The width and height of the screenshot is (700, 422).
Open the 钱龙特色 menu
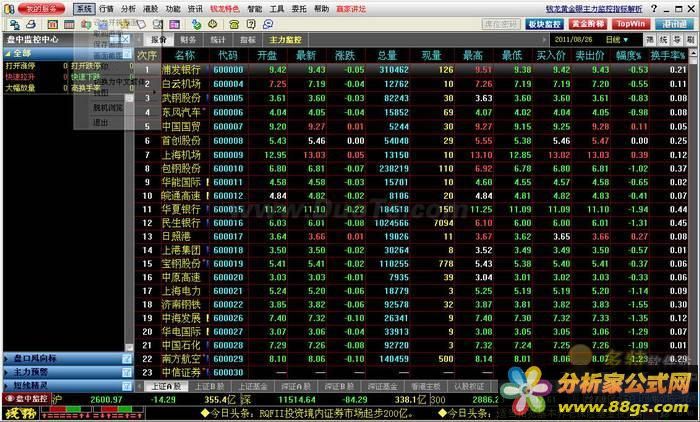[x=225, y=9]
